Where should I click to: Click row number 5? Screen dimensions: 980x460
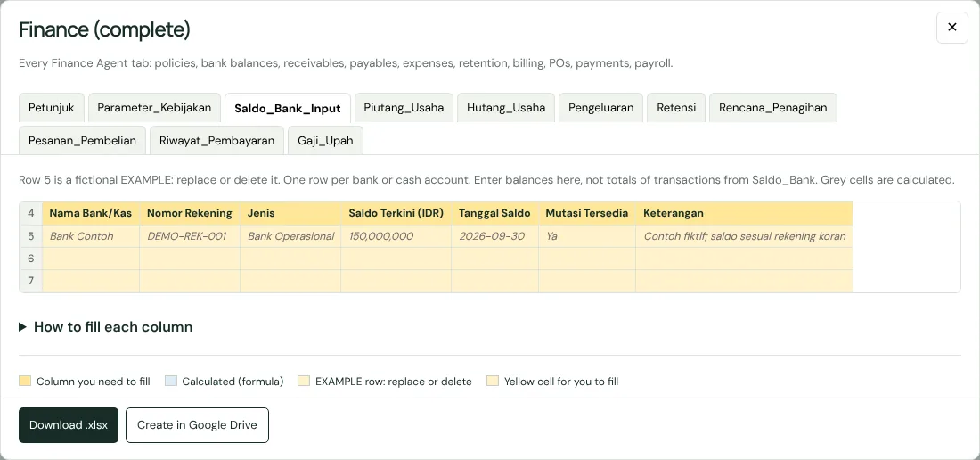click(30, 236)
